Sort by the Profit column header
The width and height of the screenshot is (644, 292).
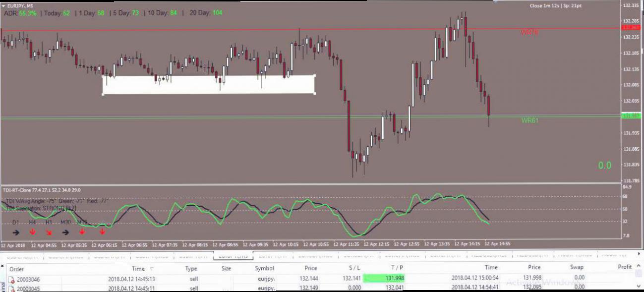(x=625, y=267)
